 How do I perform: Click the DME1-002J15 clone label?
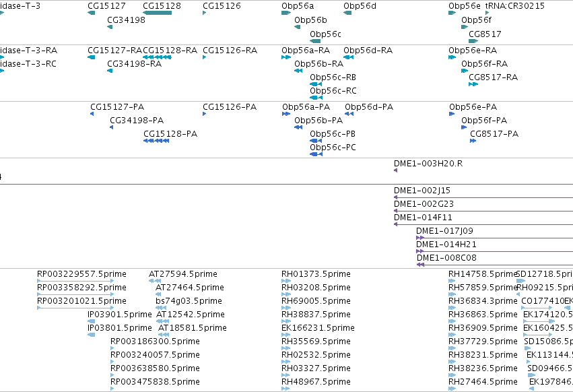(422, 191)
